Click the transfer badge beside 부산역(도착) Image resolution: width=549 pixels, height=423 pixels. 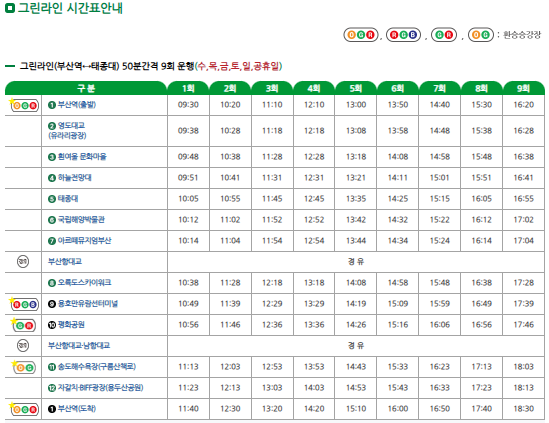(x=24, y=409)
